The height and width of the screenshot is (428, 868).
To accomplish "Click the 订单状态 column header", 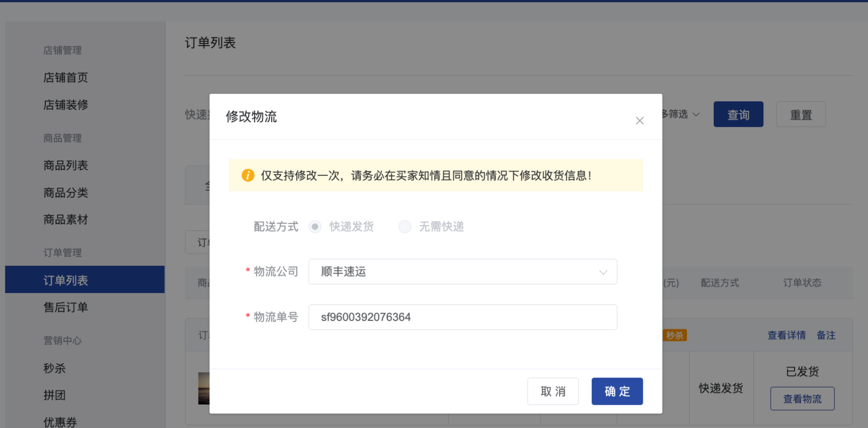I will [802, 283].
